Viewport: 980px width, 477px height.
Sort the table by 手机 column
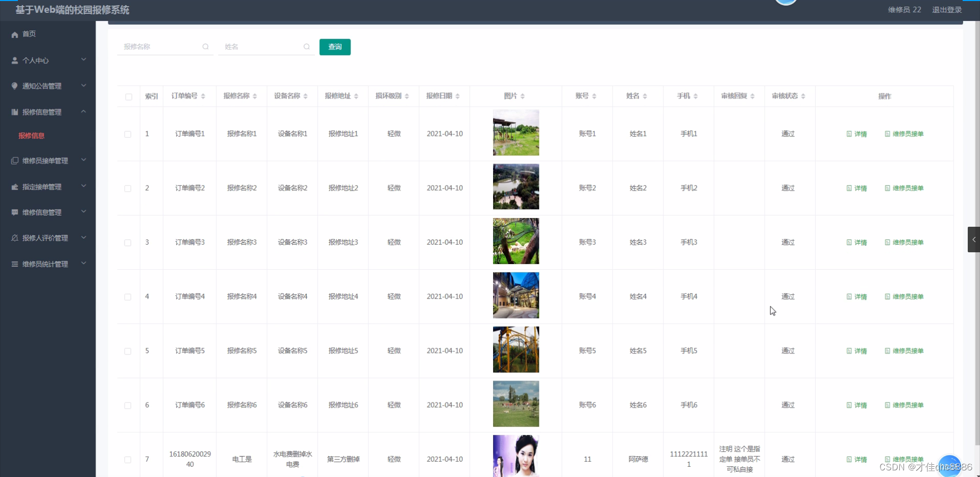(x=696, y=96)
